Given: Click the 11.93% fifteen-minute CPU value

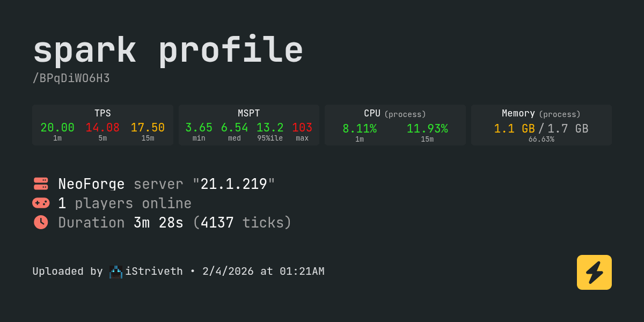Looking at the screenshot, I should pyautogui.click(x=427, y=129).
